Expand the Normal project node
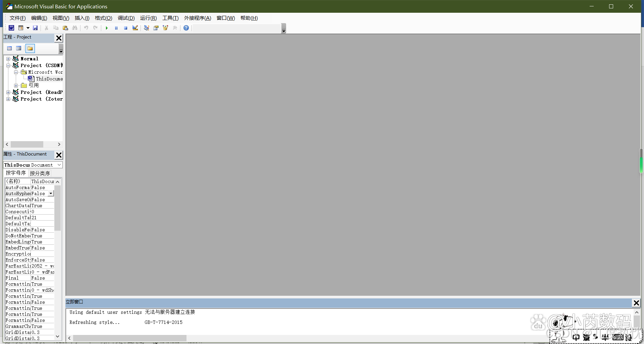Image resolution: width=644 pixels, height=344 pixels. pyautogui.click(x=8, y=59)
